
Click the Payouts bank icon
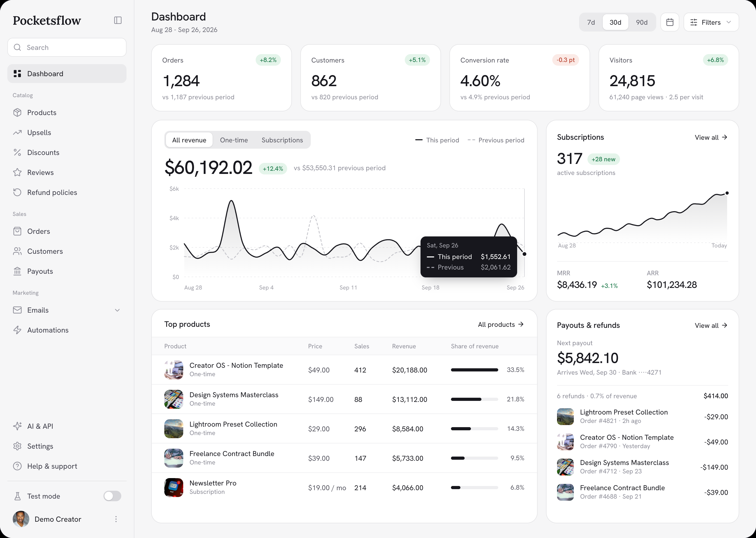click(17, 271)
